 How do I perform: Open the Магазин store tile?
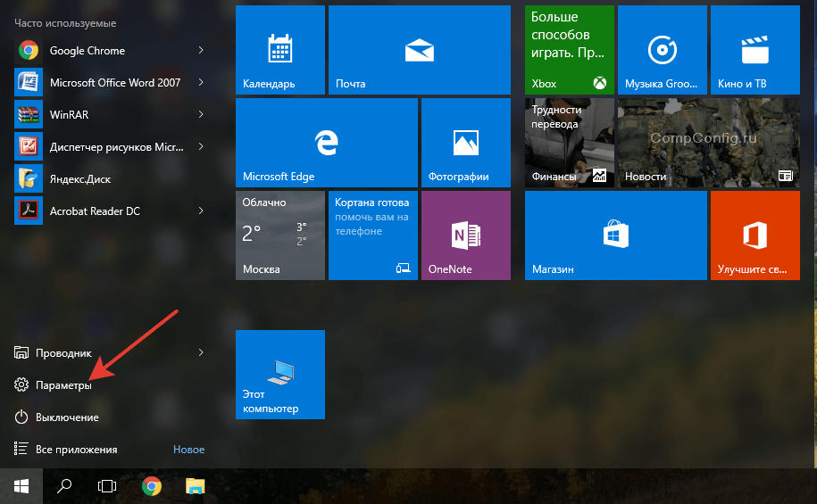[616, 235]
